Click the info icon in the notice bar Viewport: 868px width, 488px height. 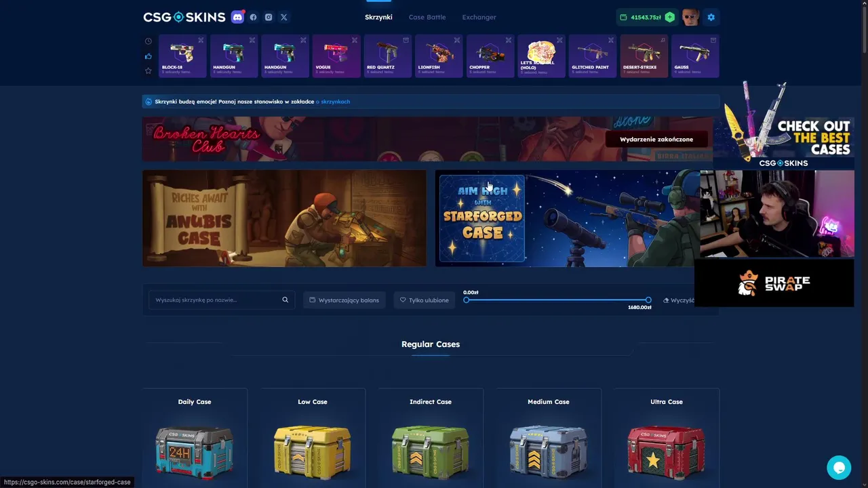point(149,102)
